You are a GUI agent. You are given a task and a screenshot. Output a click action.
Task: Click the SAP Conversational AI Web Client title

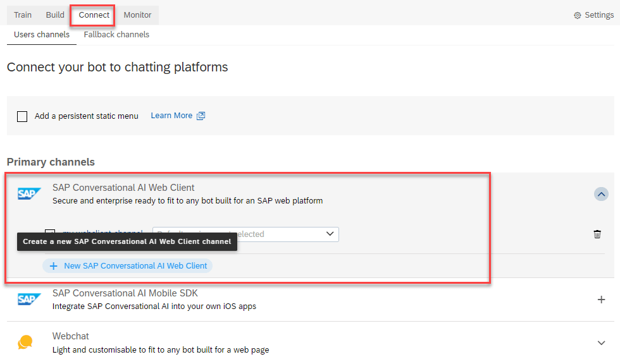[123, 188]
